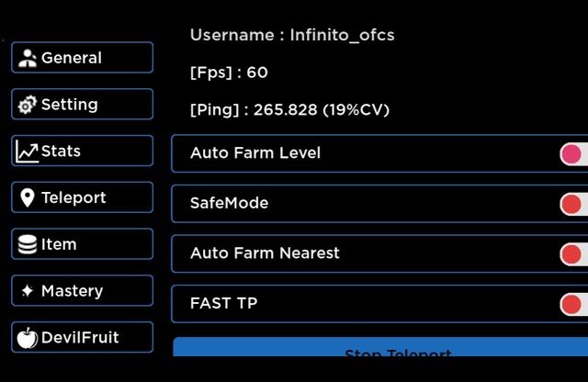The image size is (588, 382).
Task: Click the General people icon
Action: 28,58
